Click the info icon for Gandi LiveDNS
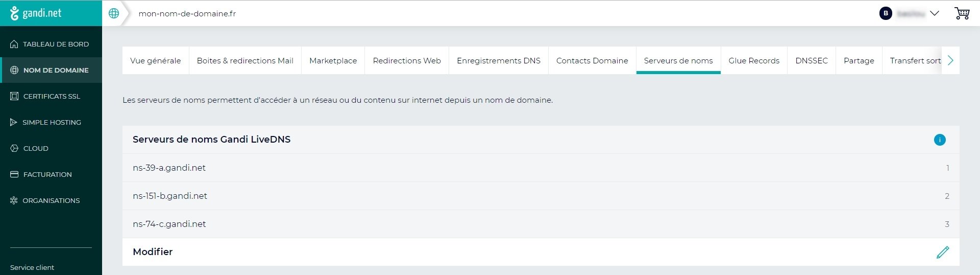Viewport: 980px width, 275px height. click(940, 140)
